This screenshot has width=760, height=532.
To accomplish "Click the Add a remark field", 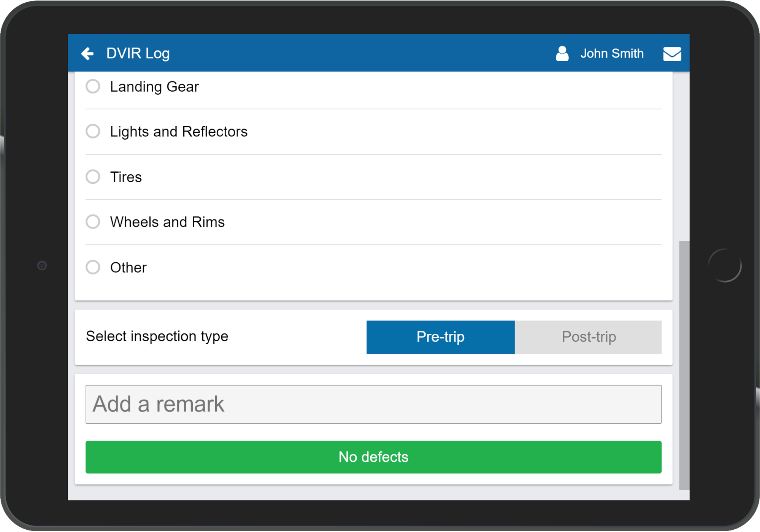I will 373,404.
